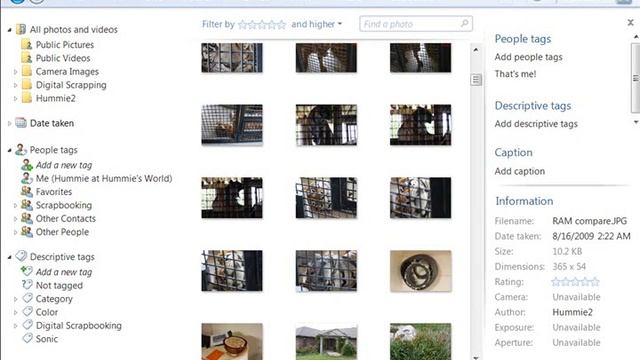Screen dimensions: 640x360
Task: Click Add caption link
Action: pyautogui.click(x=520, y=171)
